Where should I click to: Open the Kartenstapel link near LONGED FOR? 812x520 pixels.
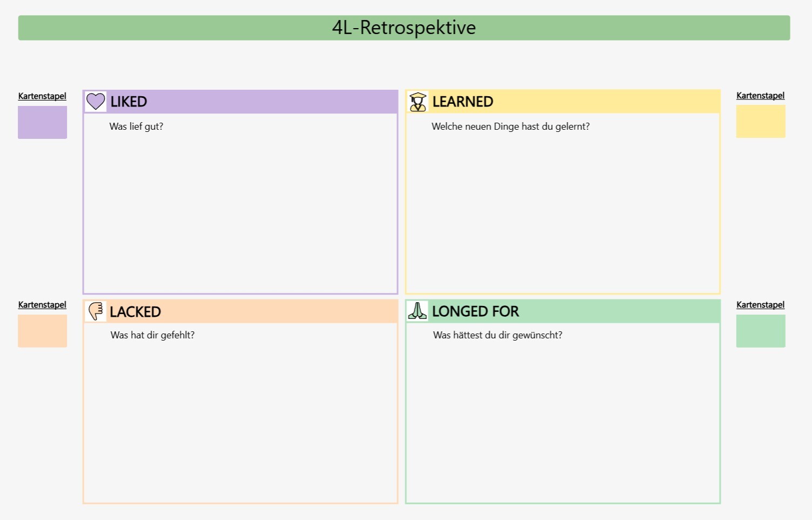760,305
